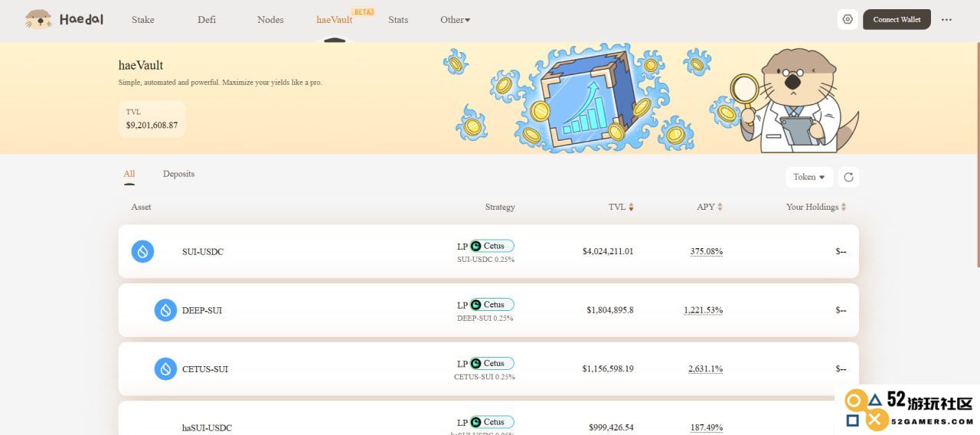Click the DEEP-SUI token icon

165,310
